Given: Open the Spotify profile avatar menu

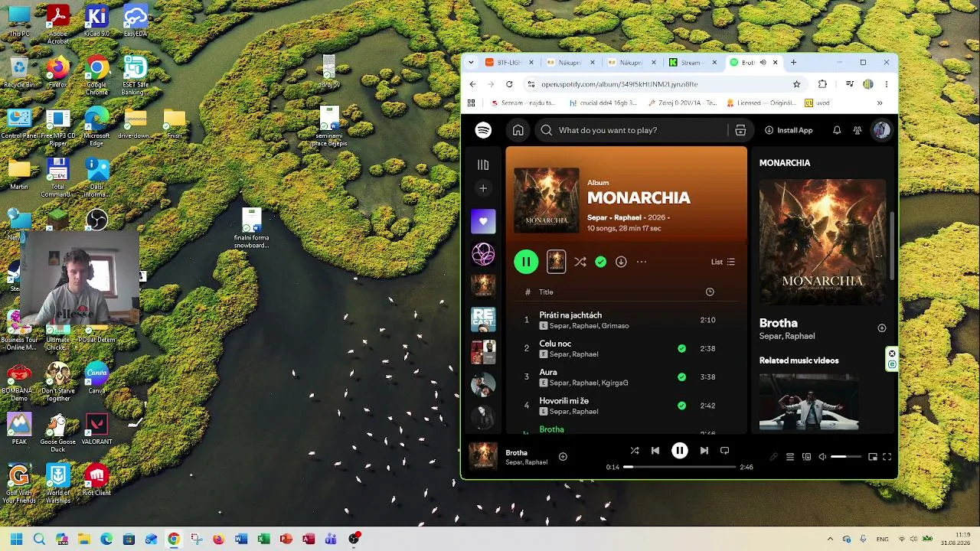Looking at the screenshot, I should 881,130.
